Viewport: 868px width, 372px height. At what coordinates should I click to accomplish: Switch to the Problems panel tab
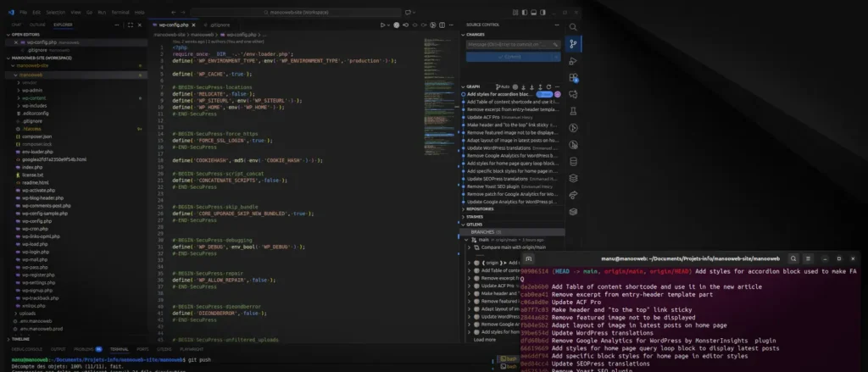pyautogui.click(x=87, y=349)
